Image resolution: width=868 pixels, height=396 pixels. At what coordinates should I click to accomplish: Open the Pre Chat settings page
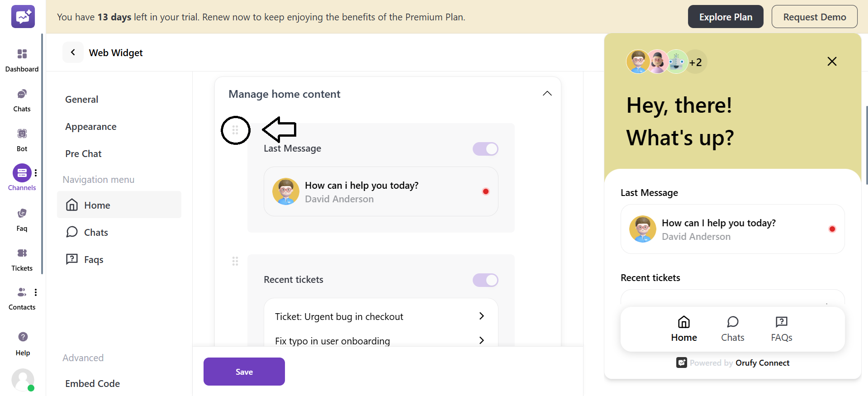click(83, 153)
